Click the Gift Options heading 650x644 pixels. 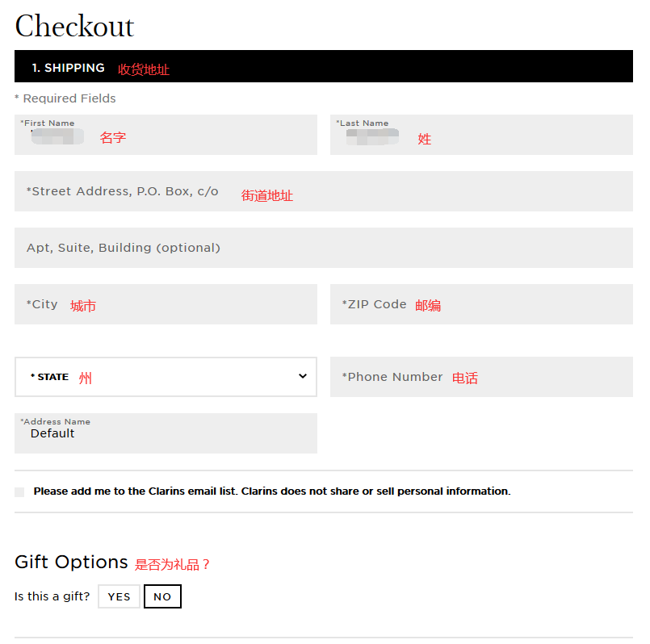71,562
